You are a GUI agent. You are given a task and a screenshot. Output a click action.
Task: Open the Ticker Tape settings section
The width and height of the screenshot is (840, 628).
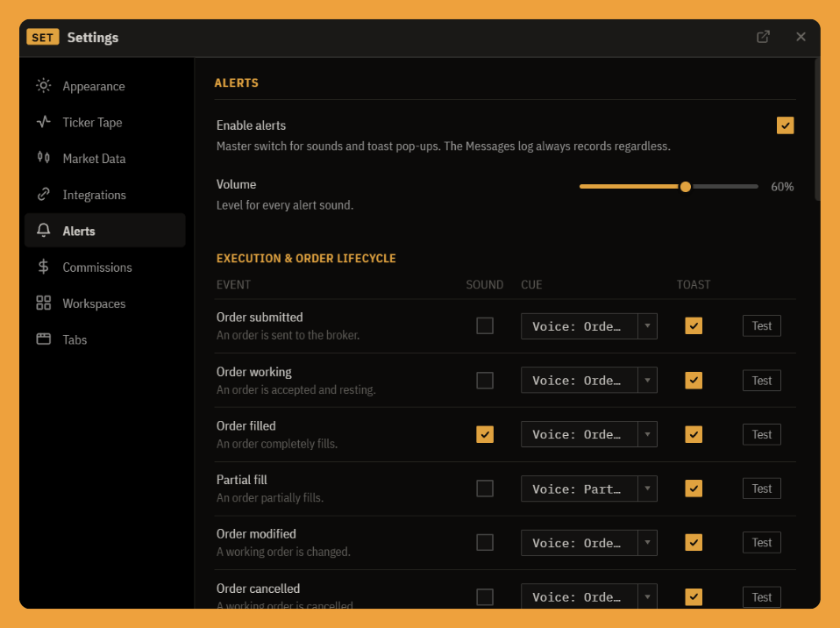pyautogui.click(x=105, y=122)
